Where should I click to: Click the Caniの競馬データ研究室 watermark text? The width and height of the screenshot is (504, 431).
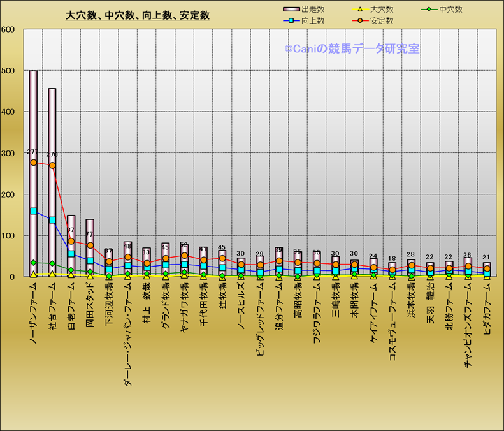[352, 48]
